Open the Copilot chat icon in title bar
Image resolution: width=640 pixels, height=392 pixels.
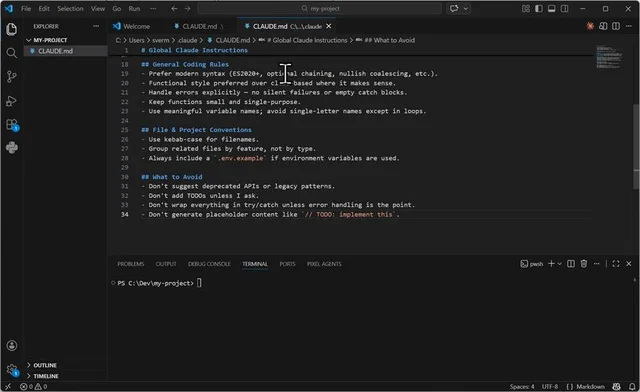pos(454,9)
